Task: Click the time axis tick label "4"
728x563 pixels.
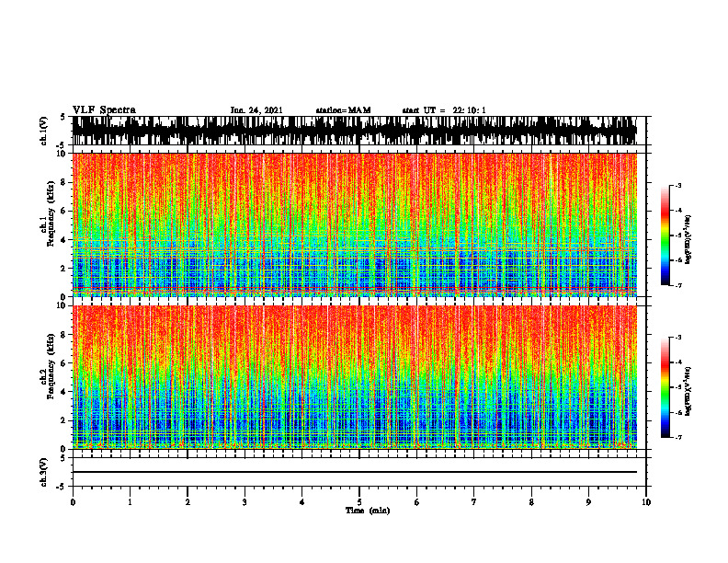Action: 302,502
